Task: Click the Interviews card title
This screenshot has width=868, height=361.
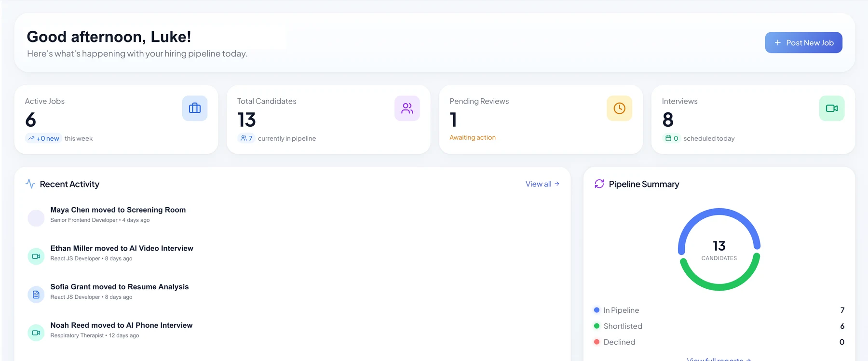Action: tap(679, 101)
